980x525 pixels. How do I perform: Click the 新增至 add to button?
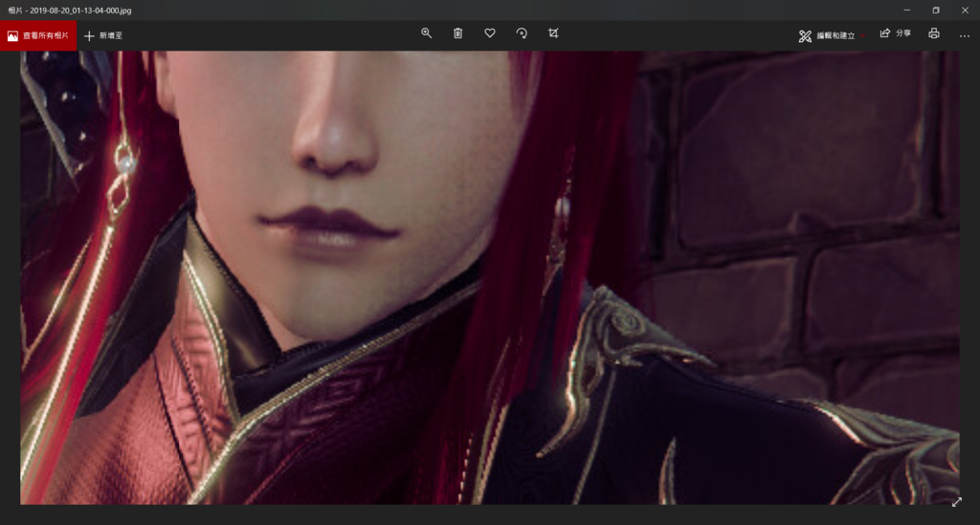click(x=103, y=35)
